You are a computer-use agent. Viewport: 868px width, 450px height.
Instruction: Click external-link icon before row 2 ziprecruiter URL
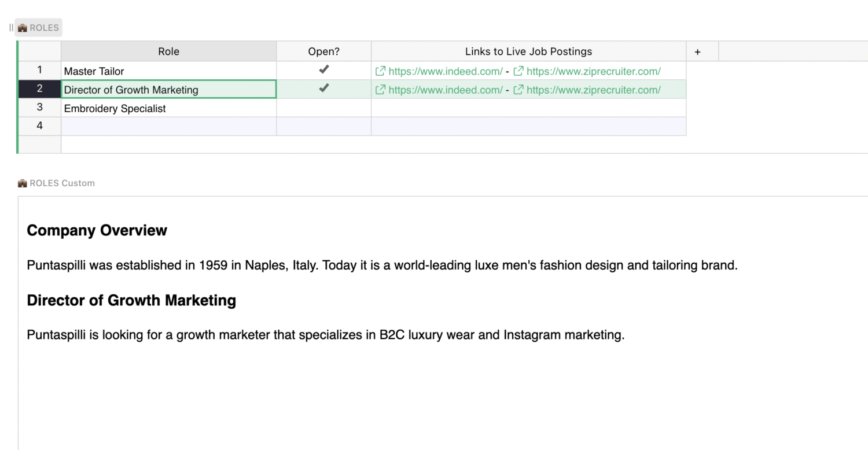point(518,90)
